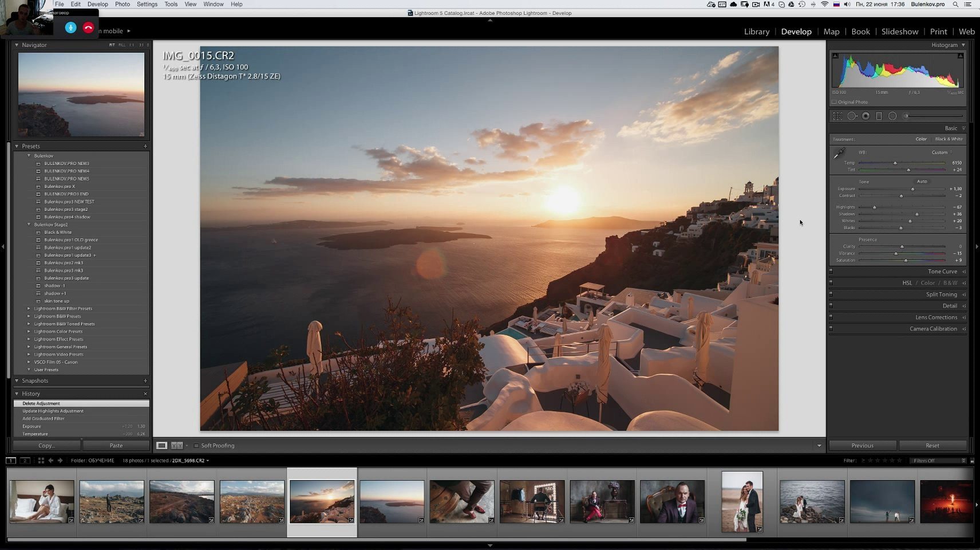Pick the White Balance eyedropper
The height and width of the screenshot is (550, 980).
(x=839, y=153)
